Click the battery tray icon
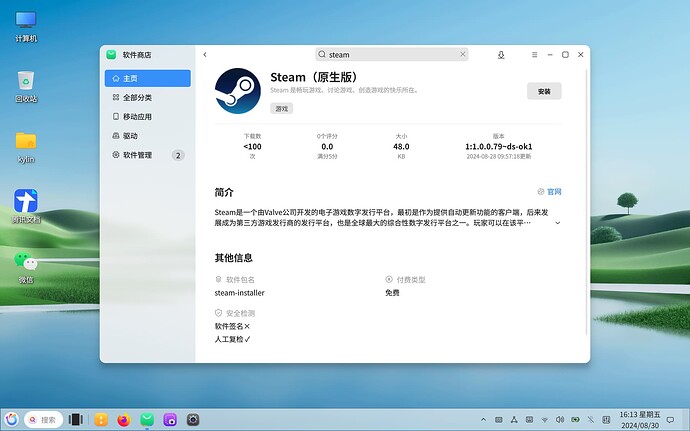Viewport: 690px width, 431px height. point(575,420)
